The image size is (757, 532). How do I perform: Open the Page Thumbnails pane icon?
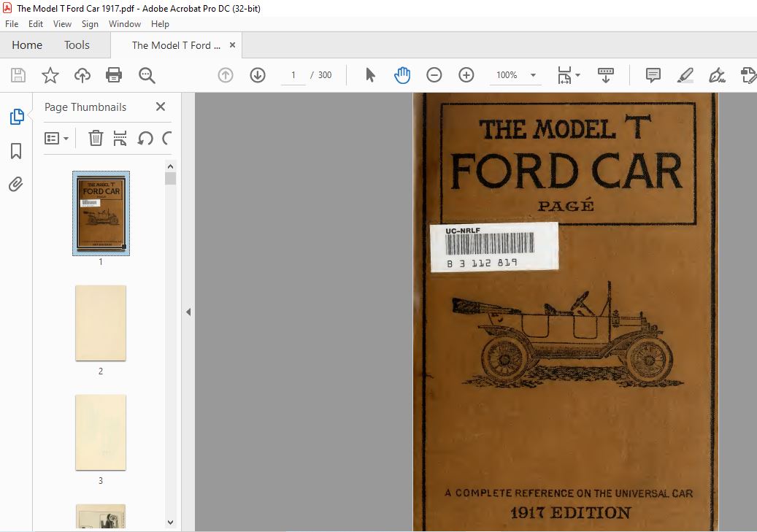click(17, 117)
